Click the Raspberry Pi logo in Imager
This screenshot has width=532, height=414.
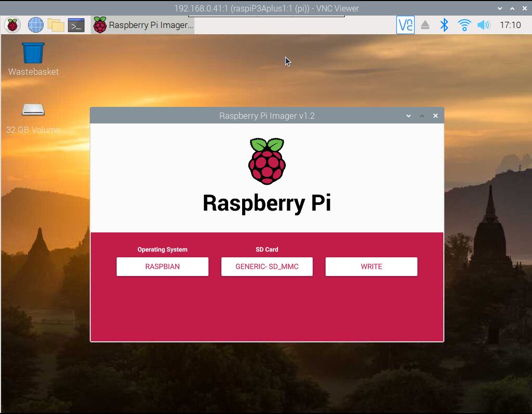click(267, 161)
